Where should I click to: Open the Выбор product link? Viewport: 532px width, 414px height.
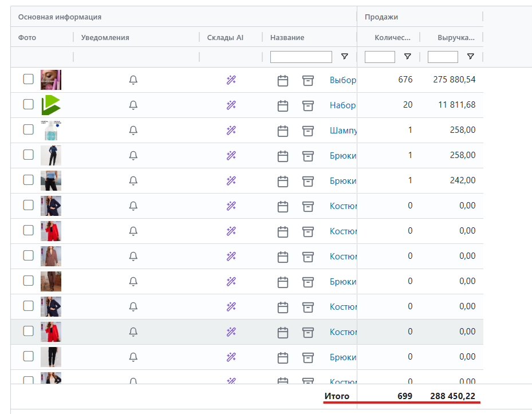pos(342,80)
